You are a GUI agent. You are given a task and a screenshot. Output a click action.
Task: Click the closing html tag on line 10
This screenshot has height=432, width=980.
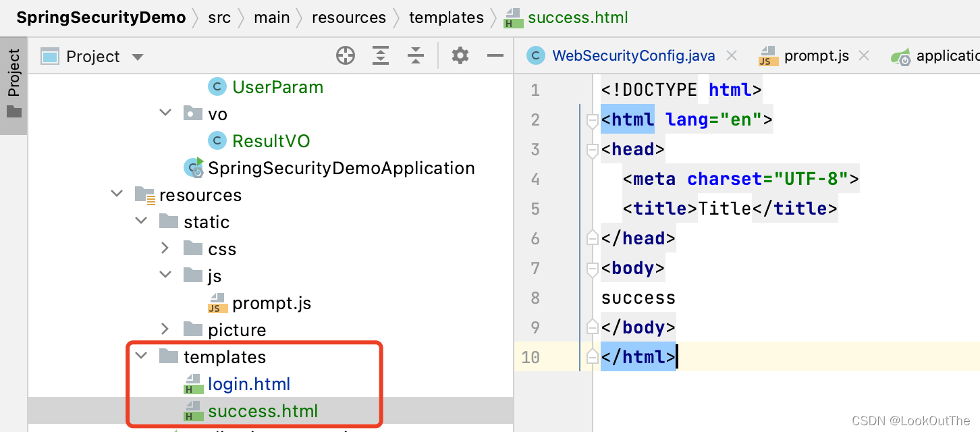[638, 357]
